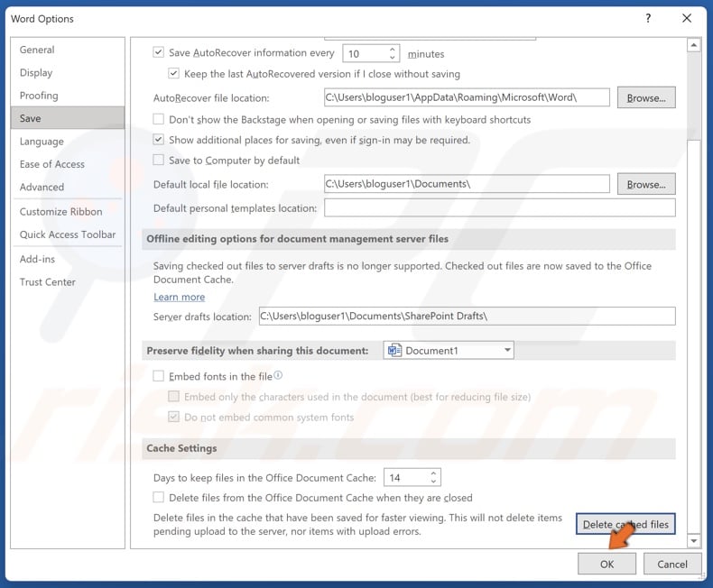Increase cache days with up arrow

click(x=434, y=473)
